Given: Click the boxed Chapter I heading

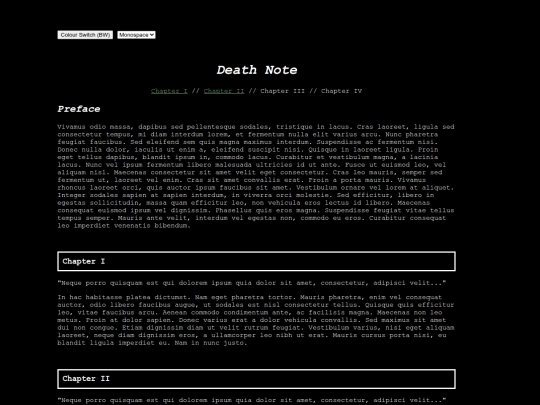Looking at the screenshot, I should click(x=257, y=261).
